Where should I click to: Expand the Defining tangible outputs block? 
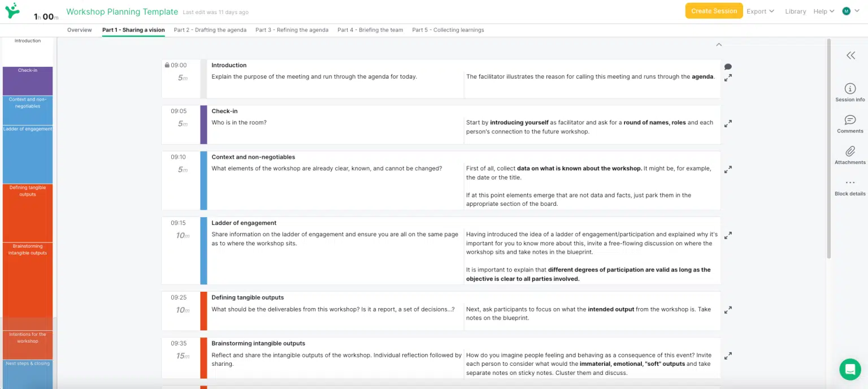[x=728, y=310]
